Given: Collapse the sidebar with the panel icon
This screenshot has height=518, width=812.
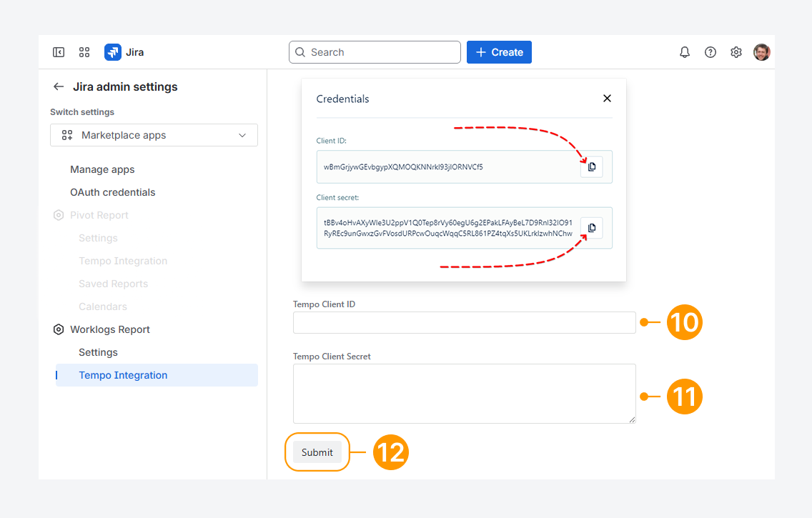Looking at the screenshot, I should coord(59,52).
